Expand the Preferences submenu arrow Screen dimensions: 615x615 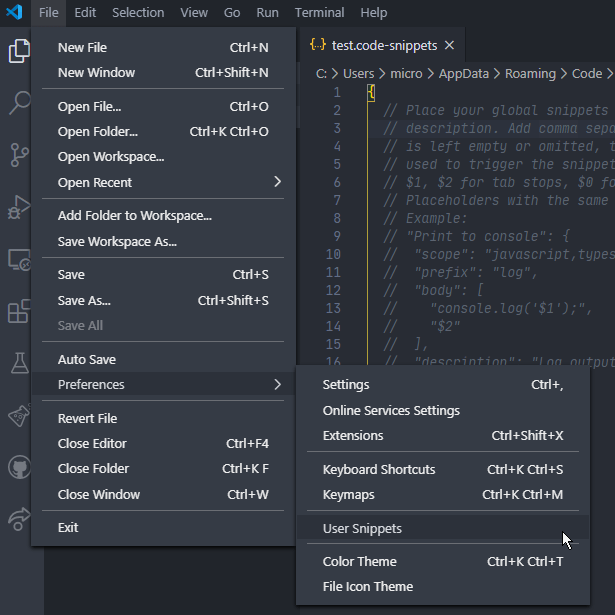click(277, 384)
